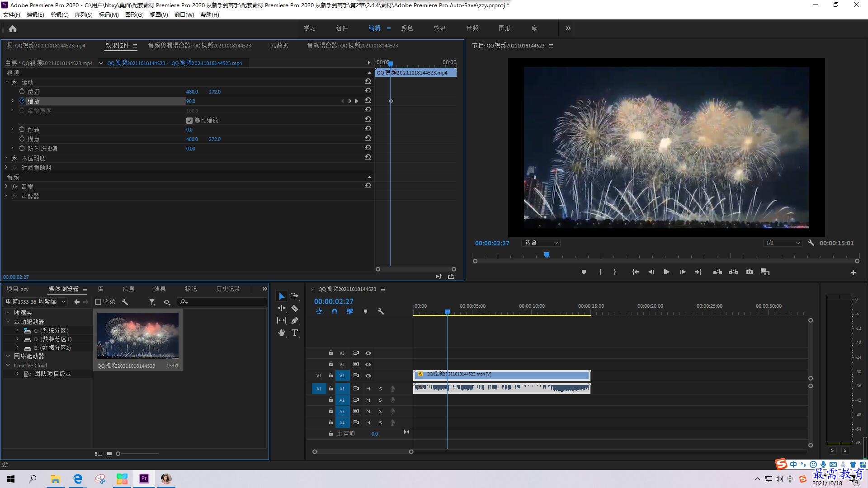Select the Razor tool
The height and width of the screenshot is (488, 868).
(294, 308)
